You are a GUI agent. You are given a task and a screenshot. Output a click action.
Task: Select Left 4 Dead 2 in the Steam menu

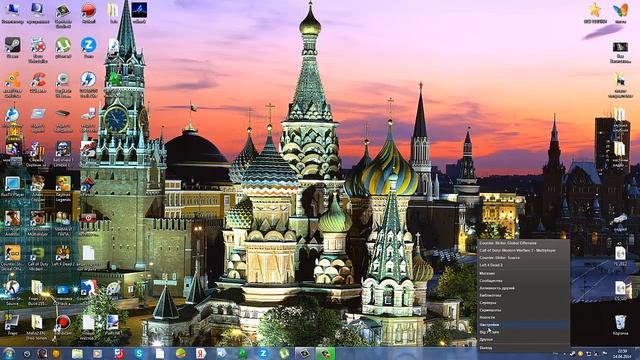[524, 265]
